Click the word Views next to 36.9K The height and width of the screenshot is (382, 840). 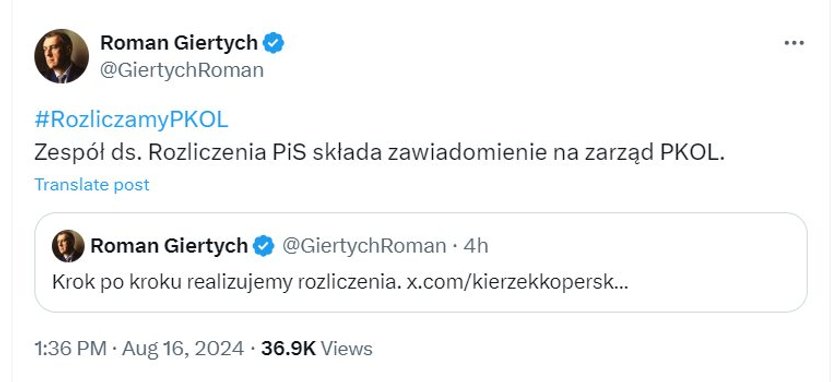[347, 349]
